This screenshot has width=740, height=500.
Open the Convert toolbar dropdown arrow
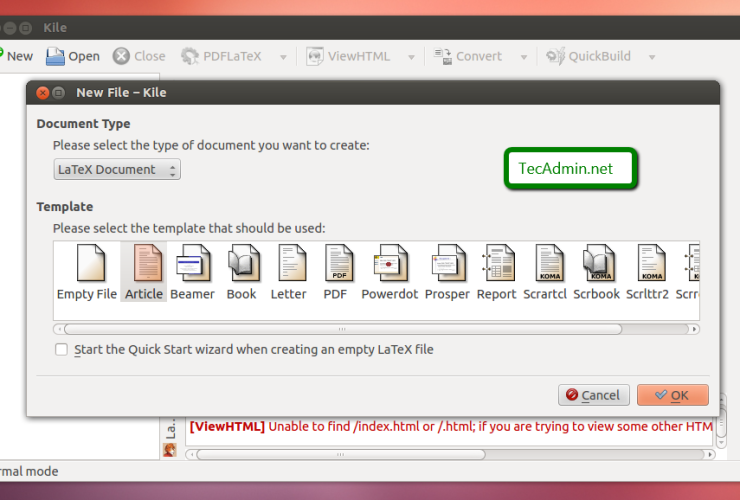coord(523,57)
